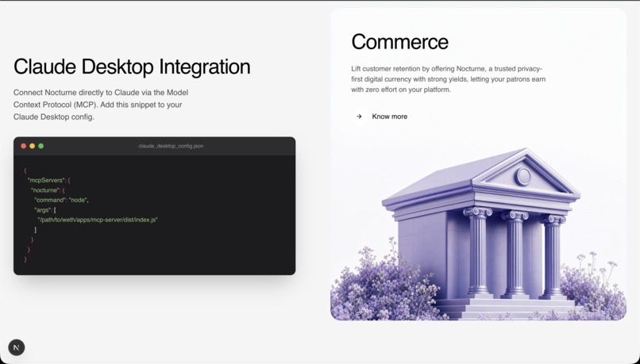640x364 pixels.
Task: Click the Claude Desktop Integration heading
Action: pyautogui.click(x=132, y=67)
